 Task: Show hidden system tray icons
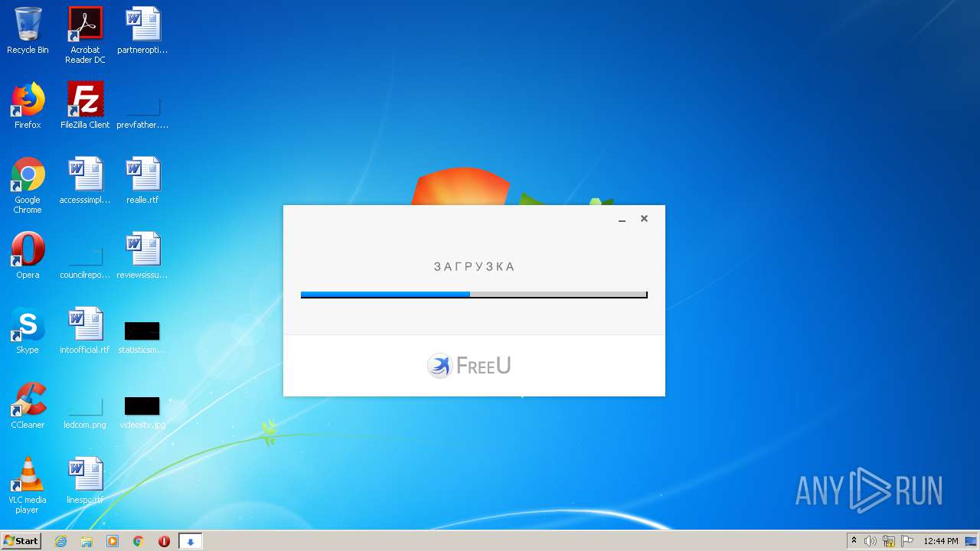(854, 541)
